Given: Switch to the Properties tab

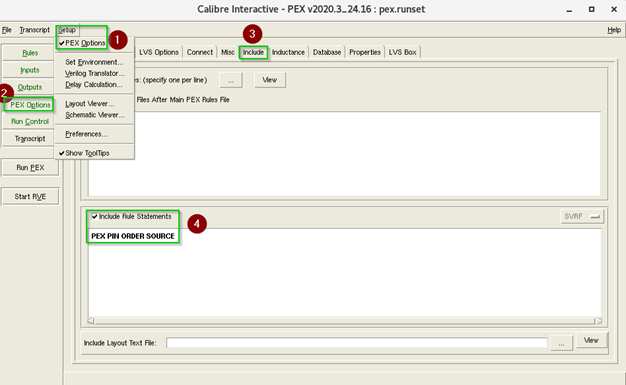Looking at the screenshot, I should click(365, 52).
